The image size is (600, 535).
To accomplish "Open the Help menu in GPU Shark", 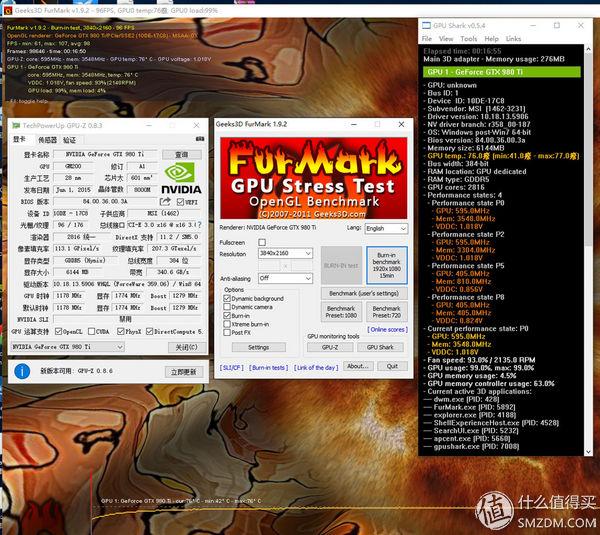I will pyautogui.click(x=491, y=39).
